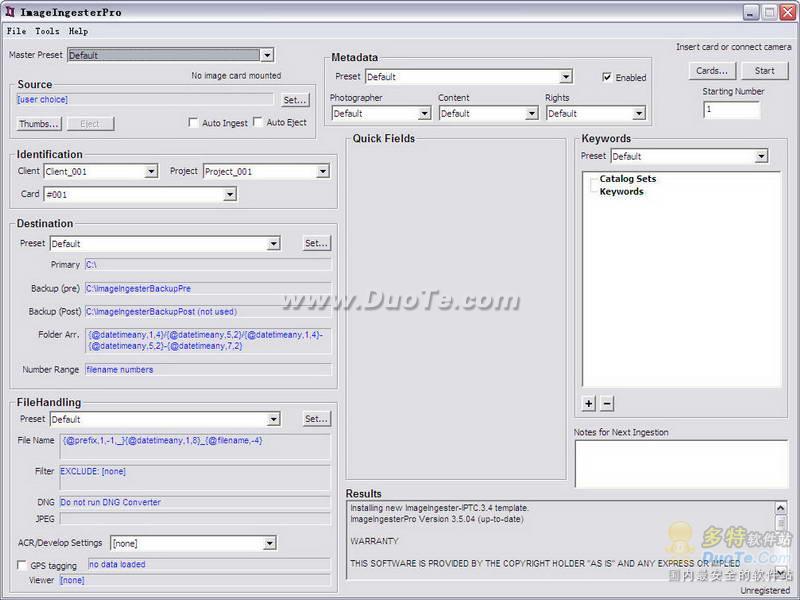The width and height of the screenshot is (800, 600).
Task: Expand the FileHandling Preset dropdown
Action: [274, 419]
